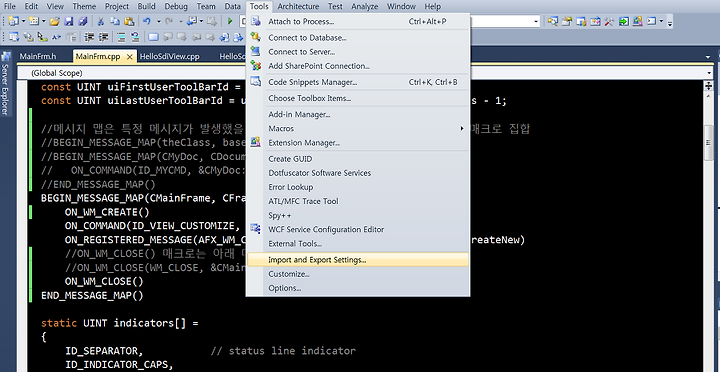Open the Add New Item dropdown arrow
Viewport: 720px width, 372px height.
pyautogui.click(x=44, y=21)
